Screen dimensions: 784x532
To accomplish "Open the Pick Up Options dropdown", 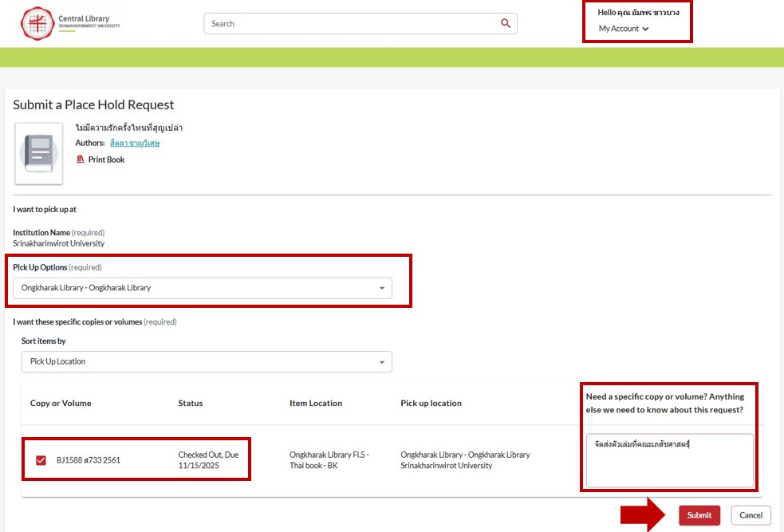I will [x=203, y=288].
